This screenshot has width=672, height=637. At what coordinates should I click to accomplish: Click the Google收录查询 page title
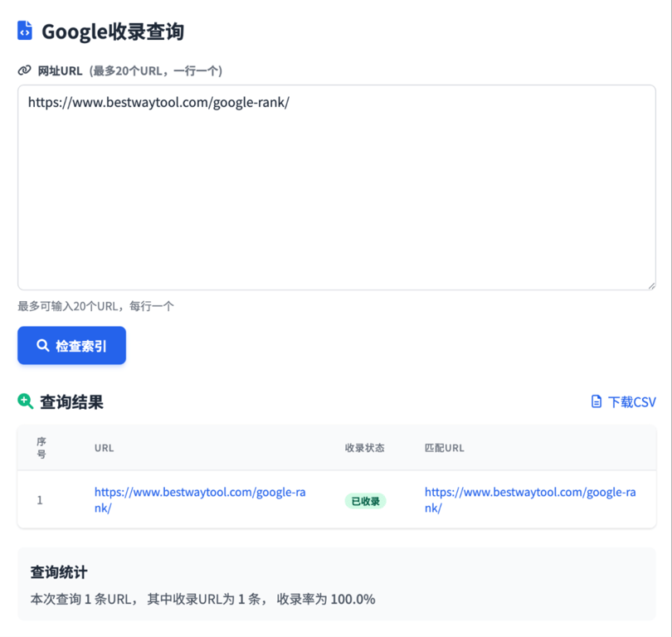tap(113, 32)
